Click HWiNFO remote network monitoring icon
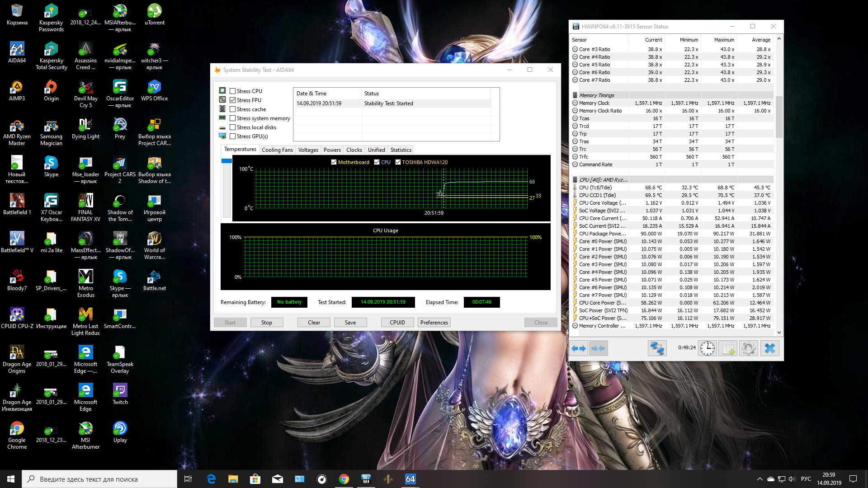 (x=657, y=348)
